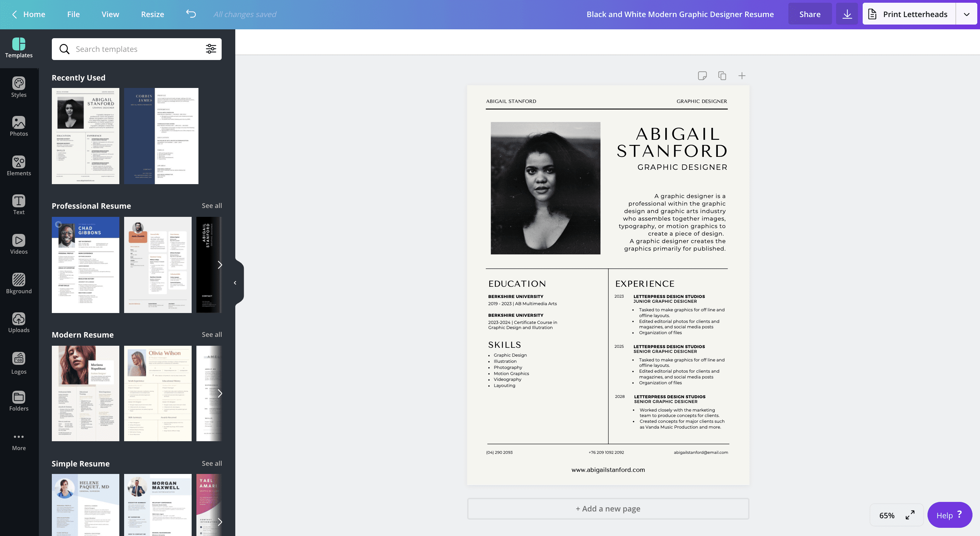Click the download icon button
980x536 pixels.
pos(847,13)
